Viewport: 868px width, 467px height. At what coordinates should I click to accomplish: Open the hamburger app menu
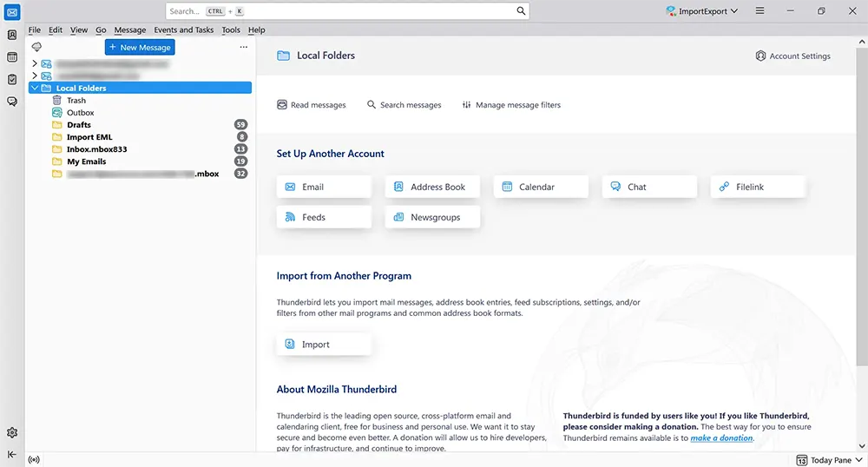(x=760, y=11)
